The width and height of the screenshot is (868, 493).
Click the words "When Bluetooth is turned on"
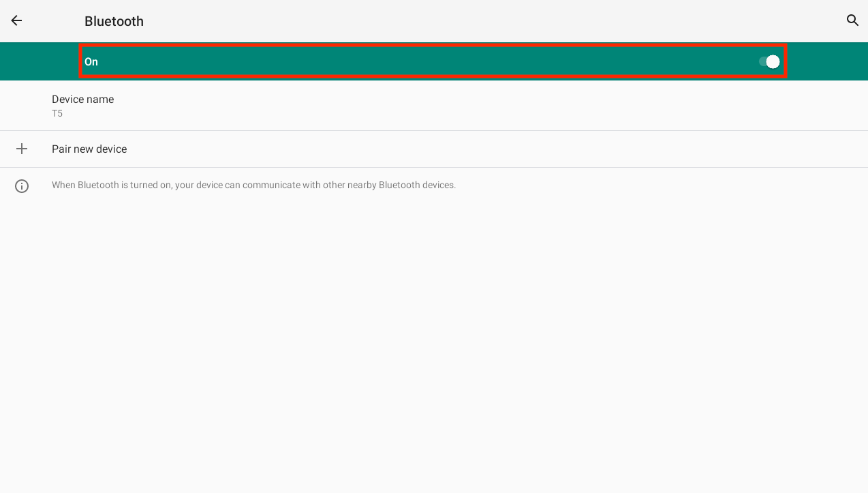click(112, 185)
